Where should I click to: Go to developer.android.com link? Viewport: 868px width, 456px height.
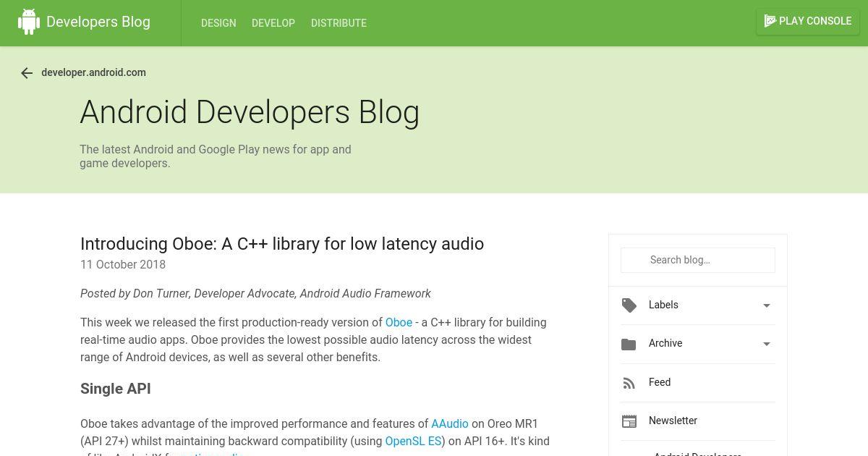(93, 72)
